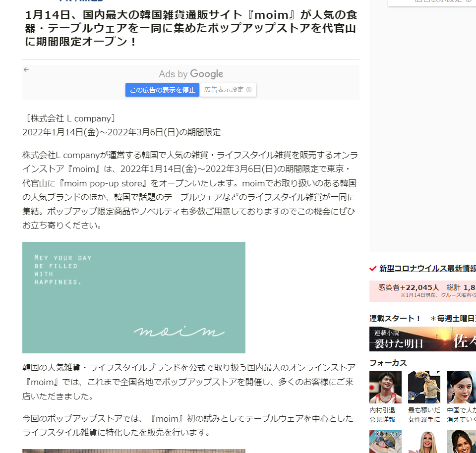The height and width of the screenshot is (453, 476).
Task: Open the moim teal banner image
Action: coord(134,297)
